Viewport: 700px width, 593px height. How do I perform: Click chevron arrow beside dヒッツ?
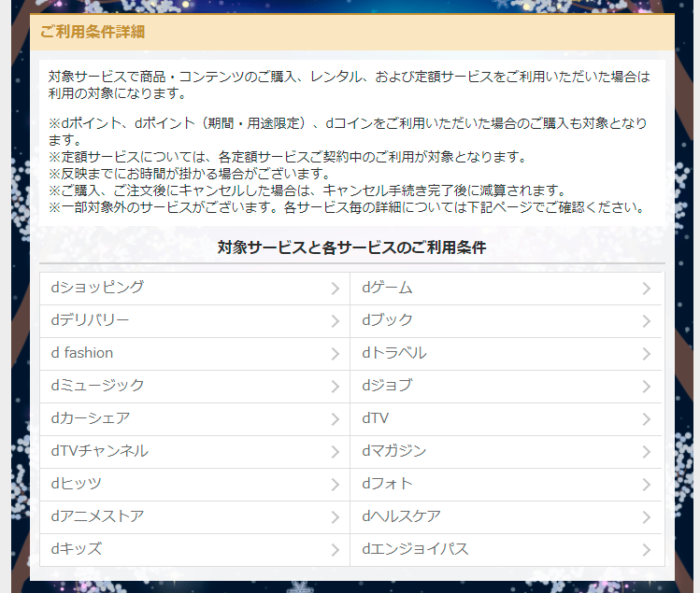336,485
